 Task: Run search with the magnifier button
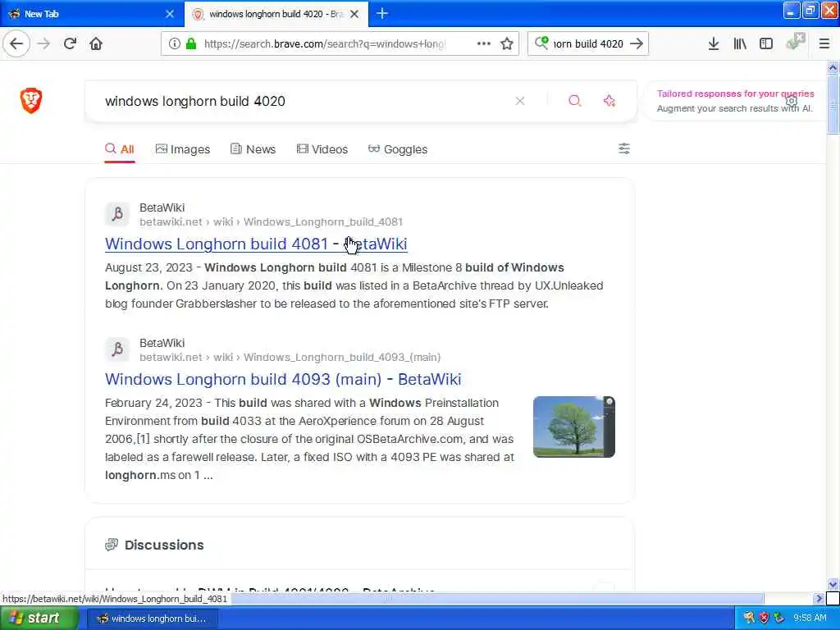point(575,101)
